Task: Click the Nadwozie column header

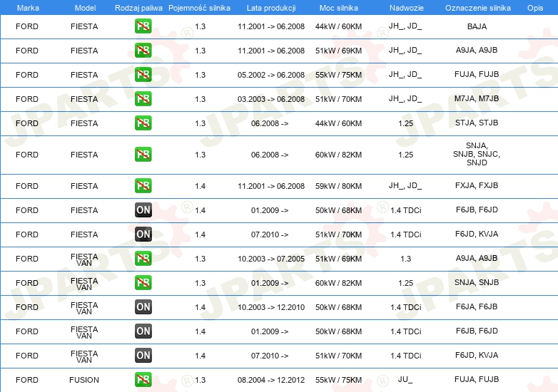Action: (x=407, y=8)
